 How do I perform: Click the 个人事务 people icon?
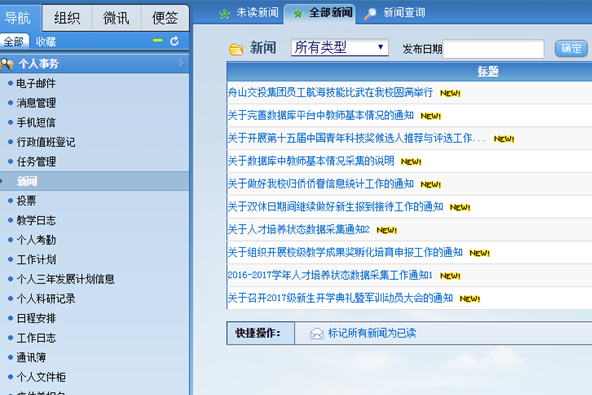point(7,64)
